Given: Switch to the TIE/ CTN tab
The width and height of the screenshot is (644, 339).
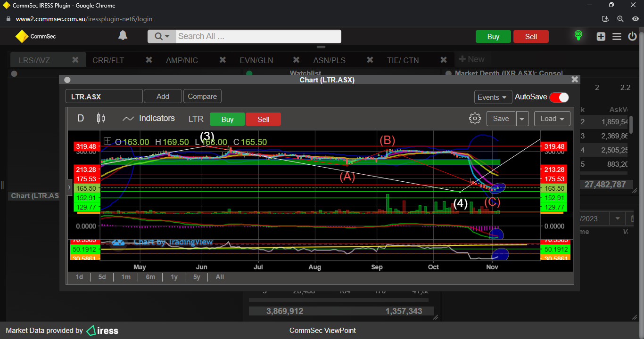Looking at the screenshot, I should pos(403,60).
